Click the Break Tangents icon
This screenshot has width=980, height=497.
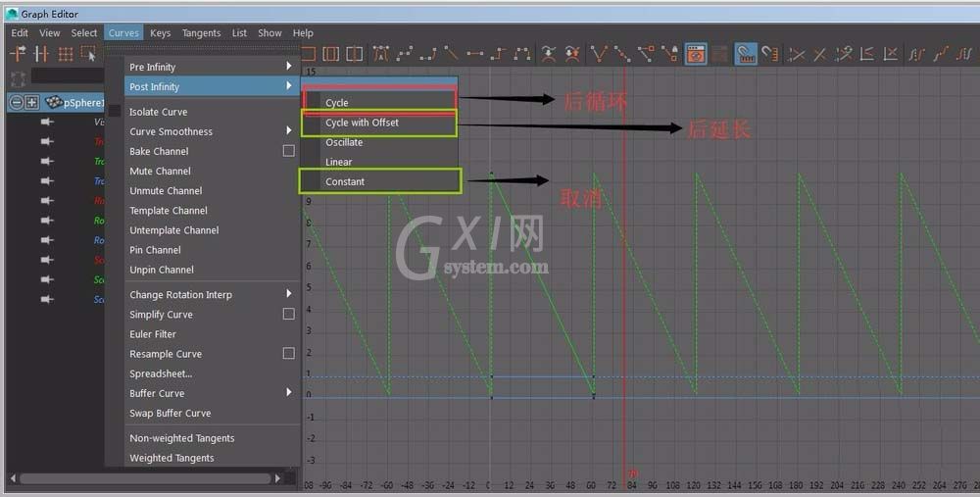[x=599, y=54]
